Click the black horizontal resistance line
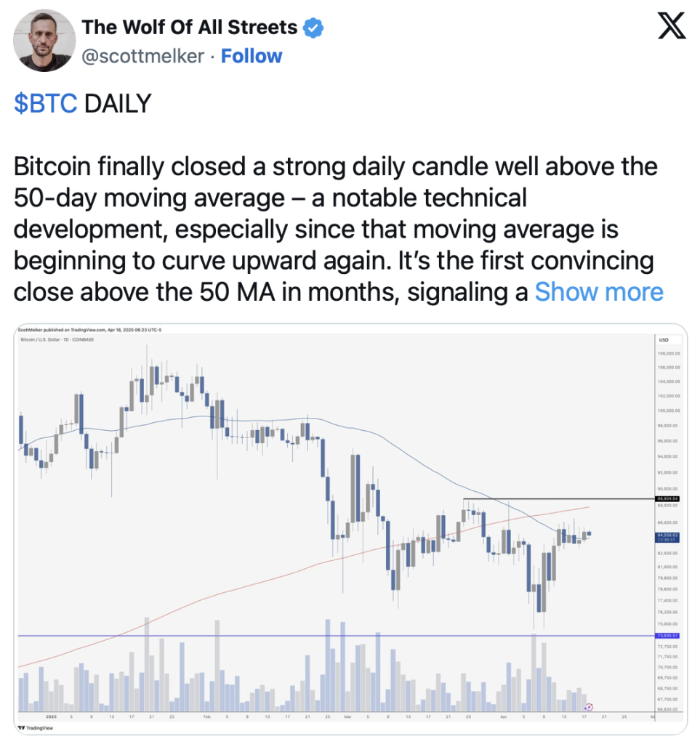The width and height of the screenshot is (700, 744). (x=559, y=498)
